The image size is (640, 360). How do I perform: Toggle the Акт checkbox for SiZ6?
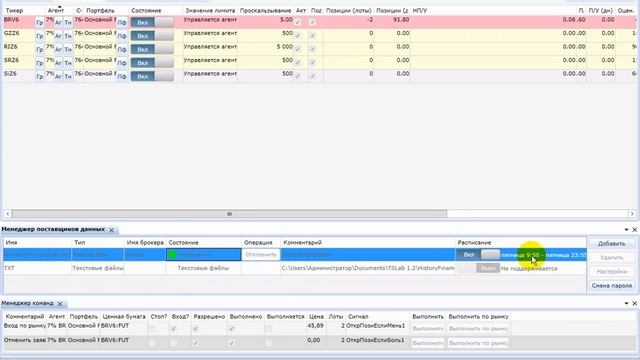click(x=298, y=76)
